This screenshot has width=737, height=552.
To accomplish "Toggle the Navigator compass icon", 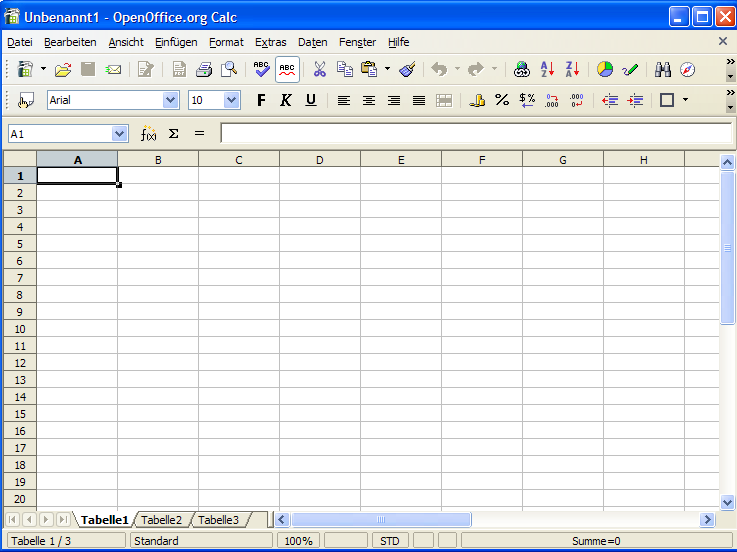I will [688, 70].
